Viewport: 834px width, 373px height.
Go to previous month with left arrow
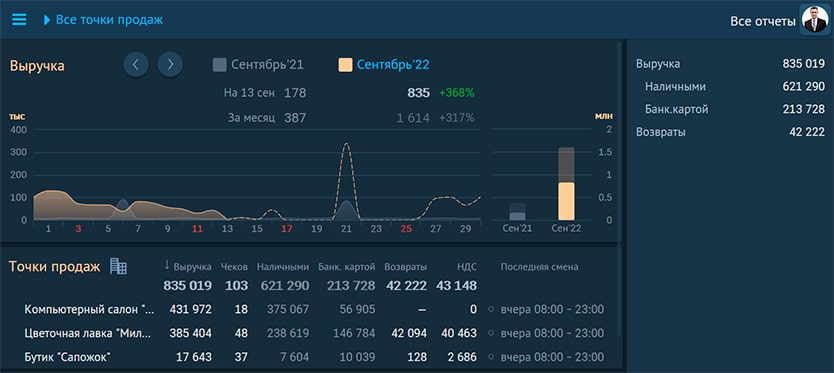[136, 65]
